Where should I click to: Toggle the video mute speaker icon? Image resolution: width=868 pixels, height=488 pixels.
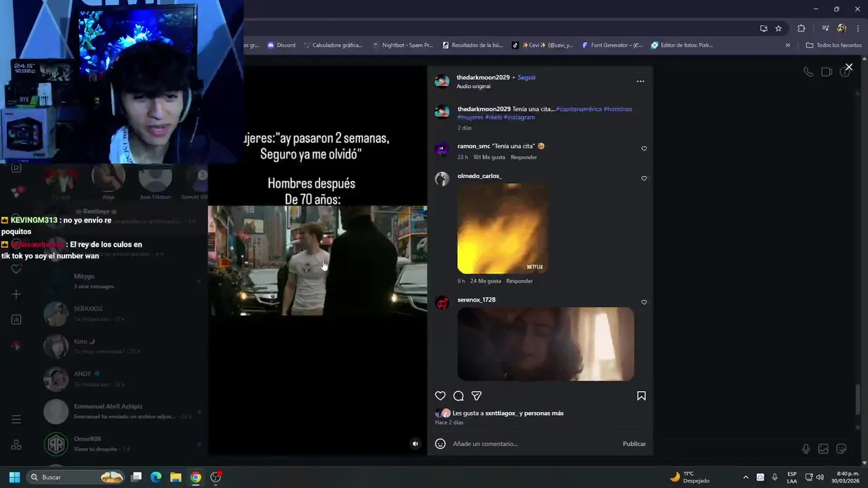click(416, 444)
